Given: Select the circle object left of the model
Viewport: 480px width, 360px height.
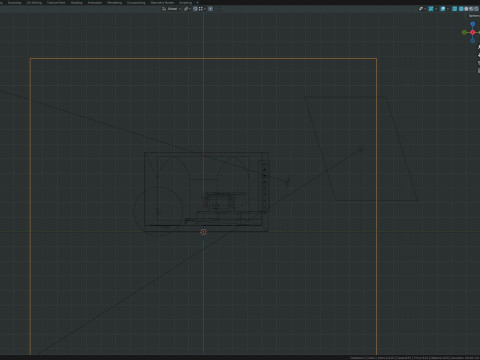Looking at the screenshot, I should (158, 212).
